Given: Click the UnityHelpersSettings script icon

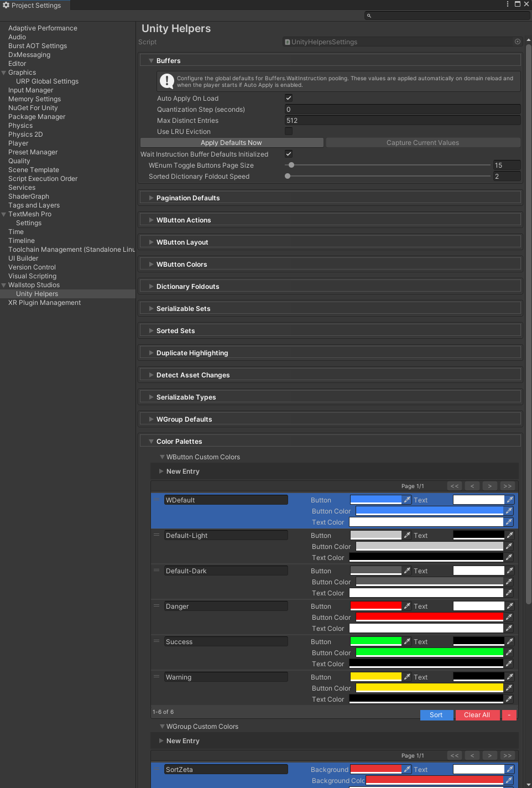Looking at the screenshot, I should coord(287,42).
